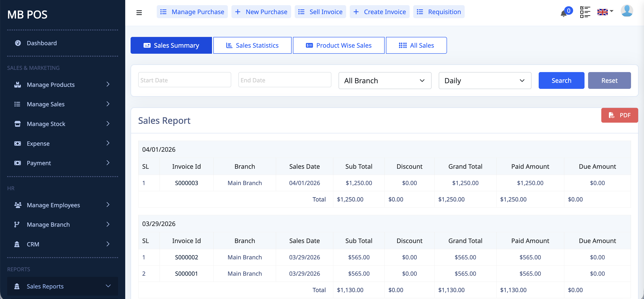Viewport: 644px width, 299px height.
Task: Expand the CRM chevron
Action: click(x=108, y=244)
